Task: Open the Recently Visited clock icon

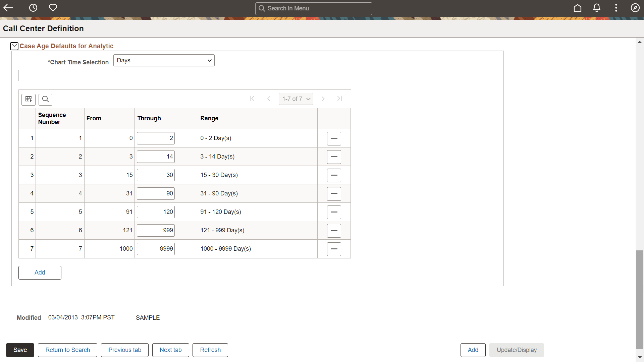Action: click(33, 8)
